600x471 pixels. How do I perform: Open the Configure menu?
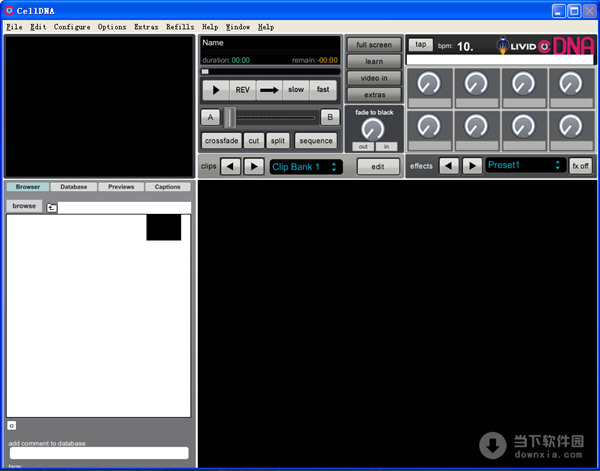(72, 27)
